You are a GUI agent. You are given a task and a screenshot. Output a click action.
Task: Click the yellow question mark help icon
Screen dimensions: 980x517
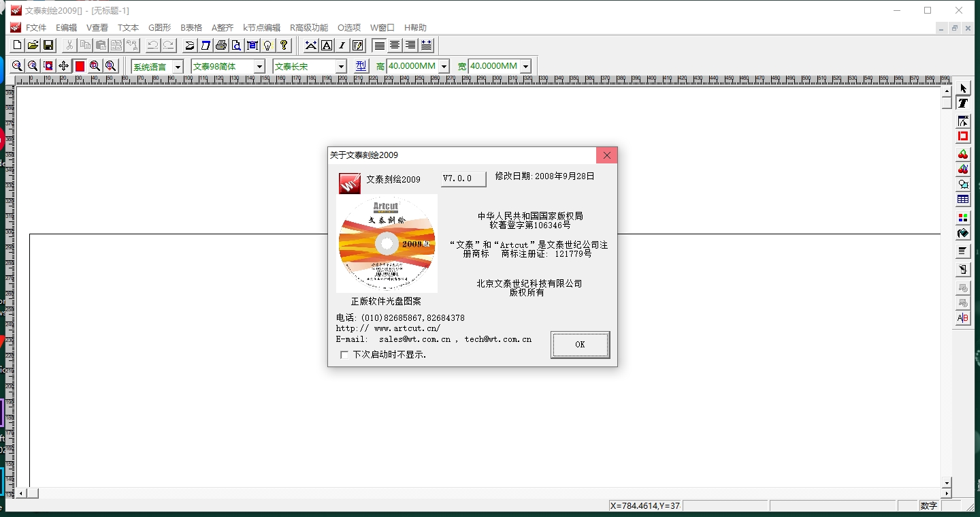(x=284, y=46)
